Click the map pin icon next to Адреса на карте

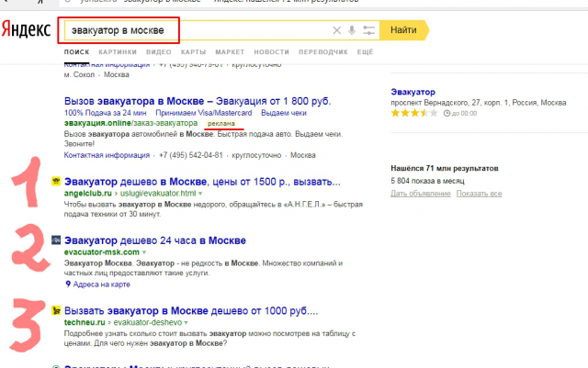[x=68, y=284]
